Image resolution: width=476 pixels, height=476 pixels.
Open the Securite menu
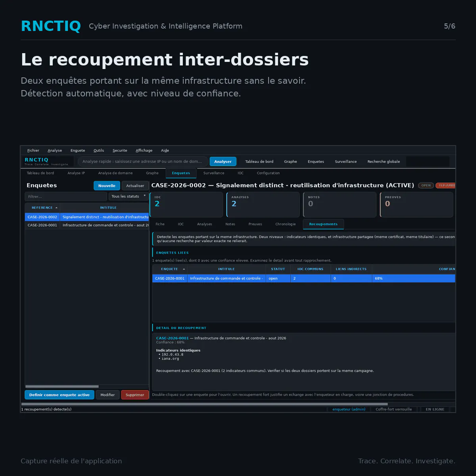click(x=120, y=150)
